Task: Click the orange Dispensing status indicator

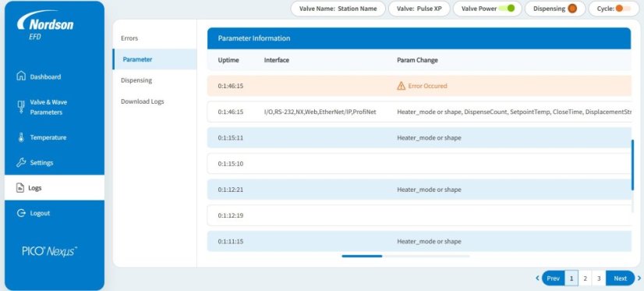Action: 572,9
